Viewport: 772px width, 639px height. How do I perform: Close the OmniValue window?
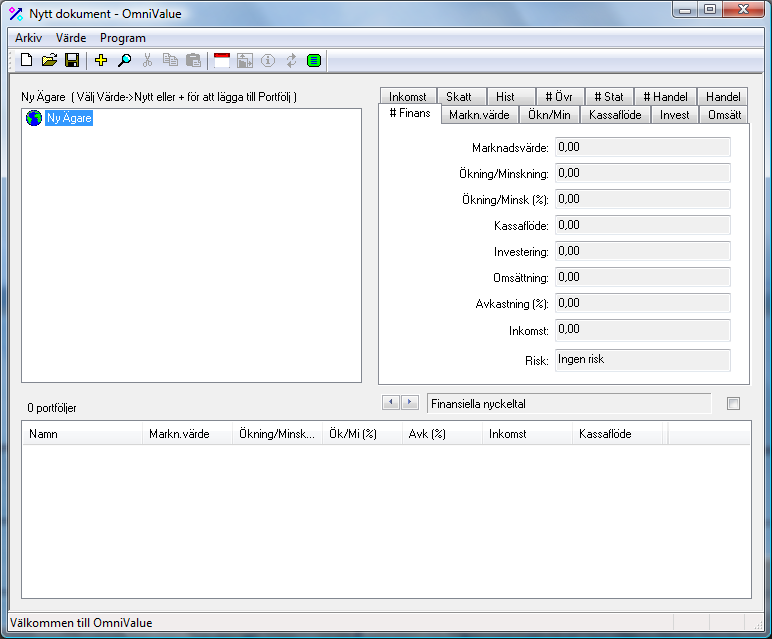point(743,9)
